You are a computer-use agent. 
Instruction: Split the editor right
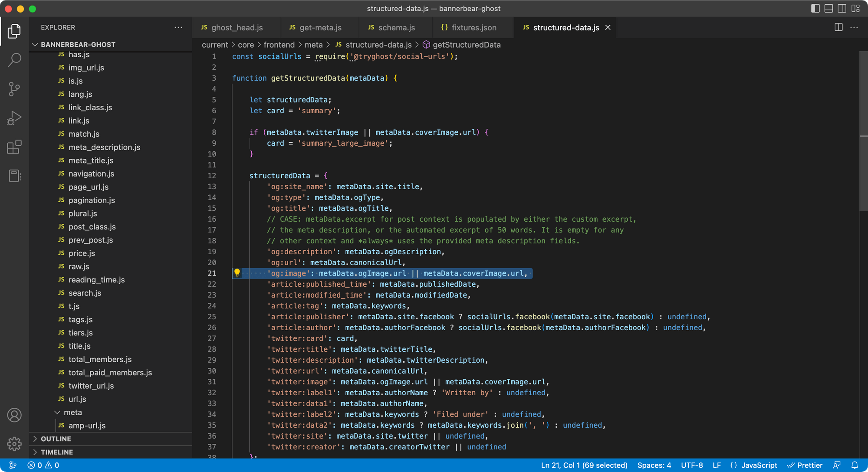click(x=838, y=27)
